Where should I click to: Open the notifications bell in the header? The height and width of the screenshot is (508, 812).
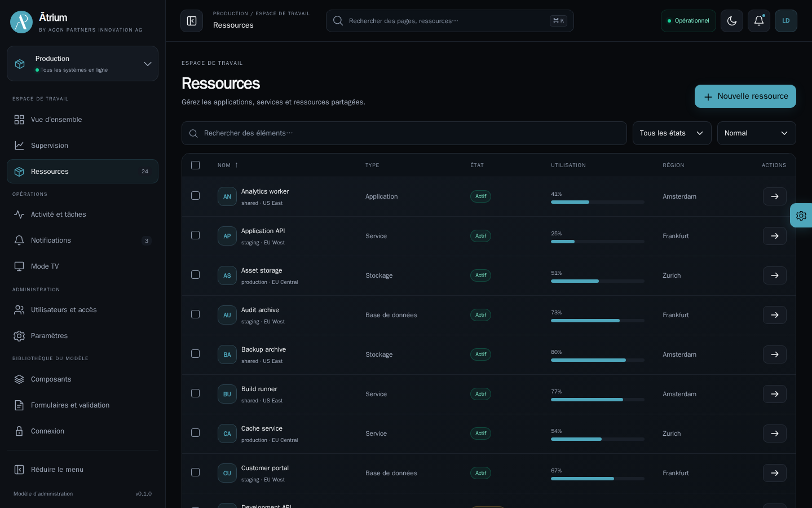pos(759,21)
